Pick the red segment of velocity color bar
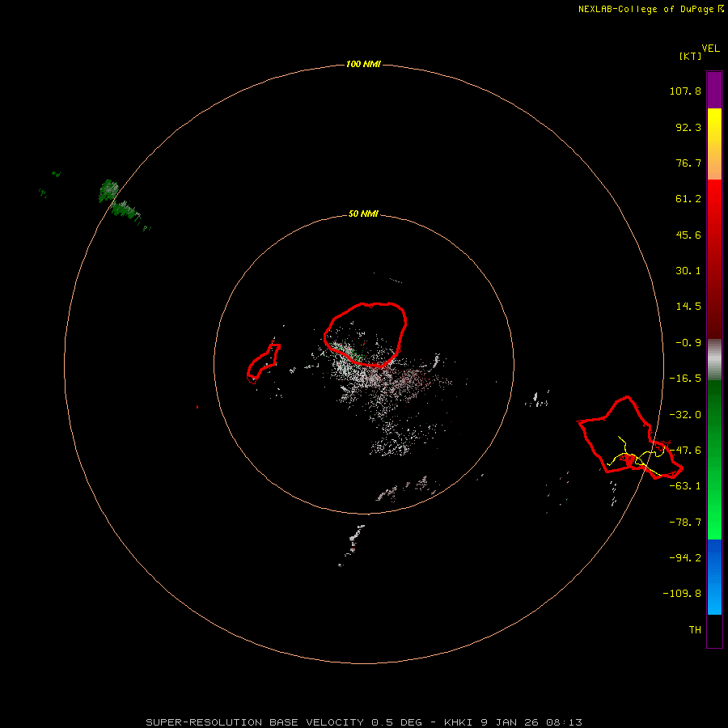The height and width of the screenshot is (728, 728). click(x=714, y=259)
